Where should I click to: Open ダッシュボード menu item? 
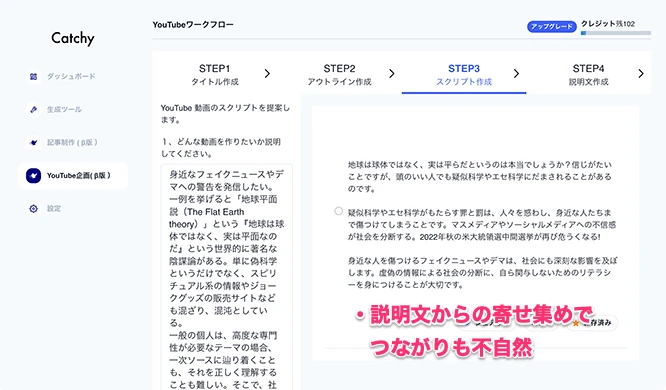click(71, 76)
